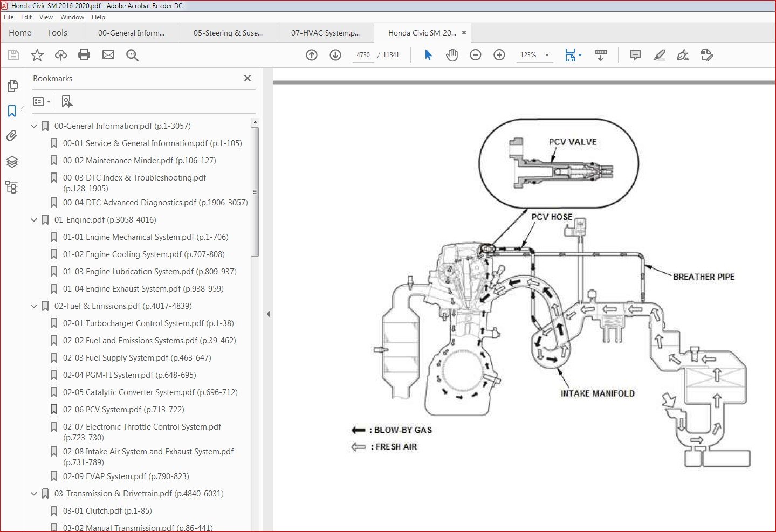Bookmark file with the star icon
Screen dimensions: 776x532
[x=37, y=55]
